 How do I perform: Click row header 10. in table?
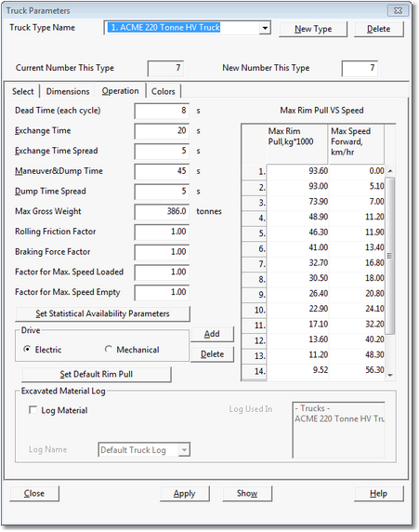tap(255, 310)
